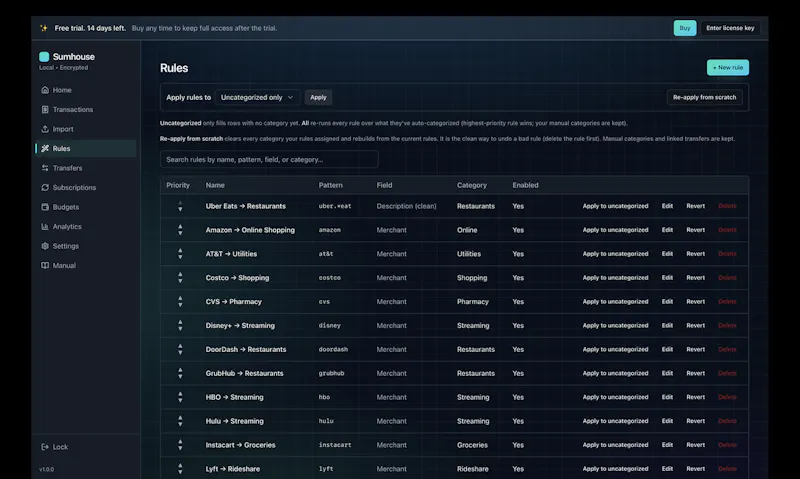Delete the Amazon rule

click(727, 230)
